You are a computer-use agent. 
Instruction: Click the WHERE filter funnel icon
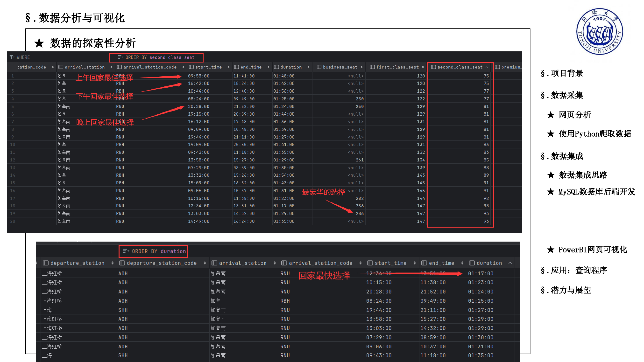tap(12, 57)
